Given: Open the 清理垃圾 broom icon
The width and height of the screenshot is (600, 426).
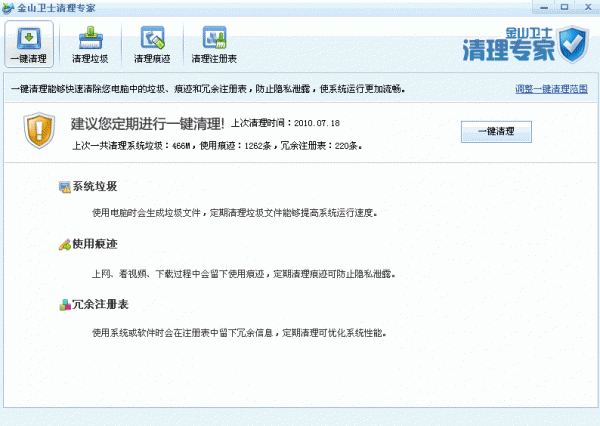Looking at the screenshot, I should coord(91,38).
